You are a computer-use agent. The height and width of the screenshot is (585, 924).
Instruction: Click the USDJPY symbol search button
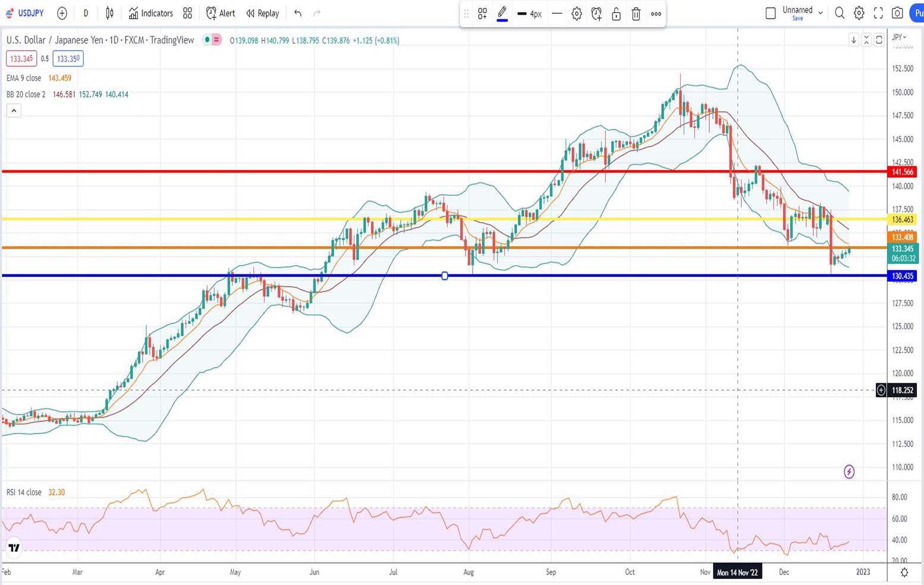(25, 13)
